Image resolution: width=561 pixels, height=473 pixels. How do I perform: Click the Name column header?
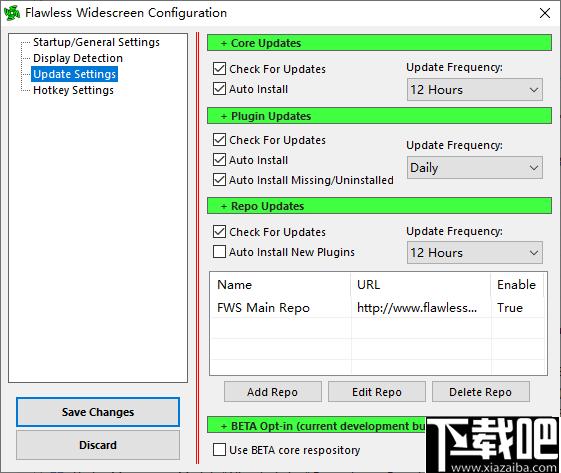click(x=280, y=284)
